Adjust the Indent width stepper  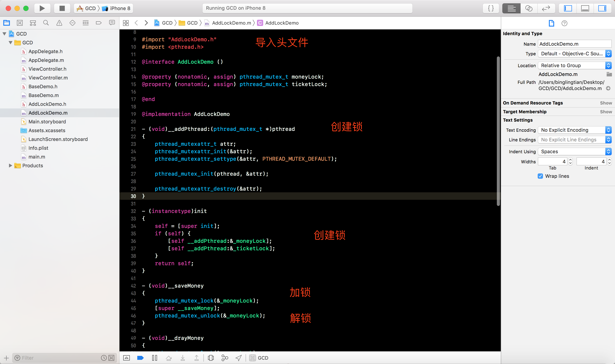(x=609, y=161)
